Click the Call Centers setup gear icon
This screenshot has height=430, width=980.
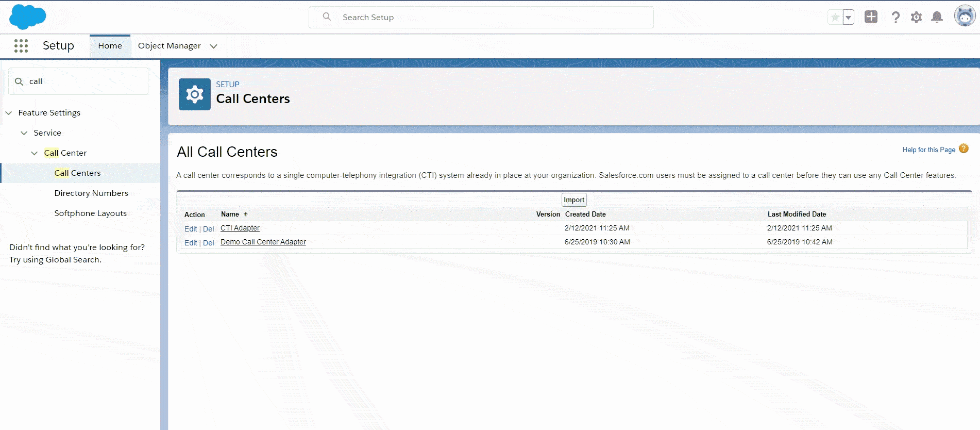point(195,94)
